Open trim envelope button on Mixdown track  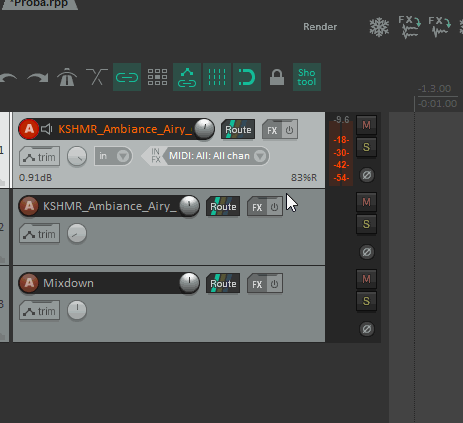(x=40, y=310)
